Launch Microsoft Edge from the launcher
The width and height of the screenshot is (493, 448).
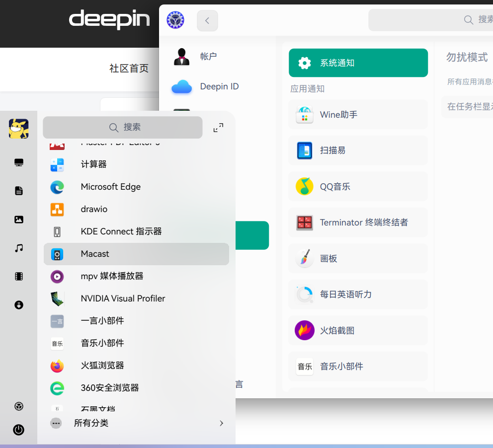point(136,187)
